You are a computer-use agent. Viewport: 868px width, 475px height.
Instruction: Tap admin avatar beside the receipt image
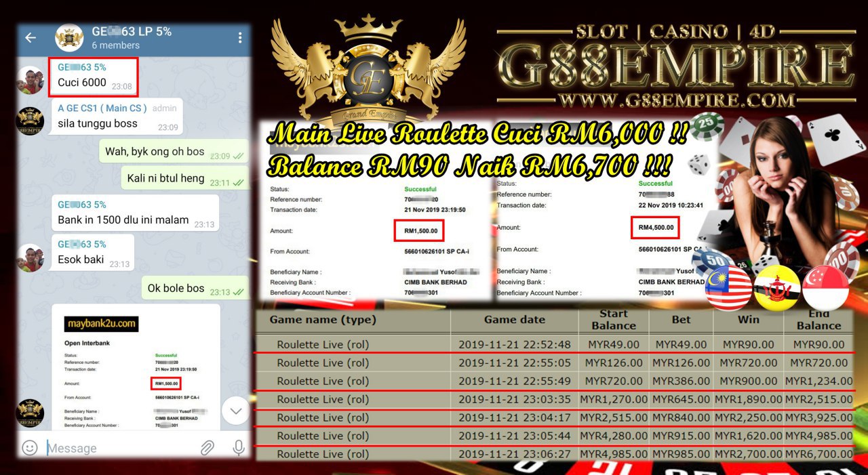[x=30, y=413]
